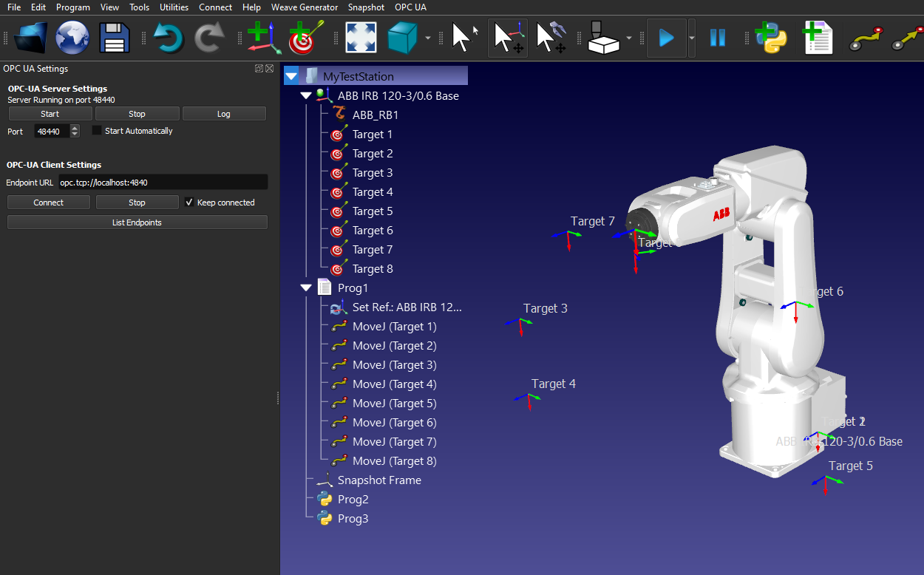Enable the Start Automatically checkbox
Screen dimensions: 924x575
[97, 131]
